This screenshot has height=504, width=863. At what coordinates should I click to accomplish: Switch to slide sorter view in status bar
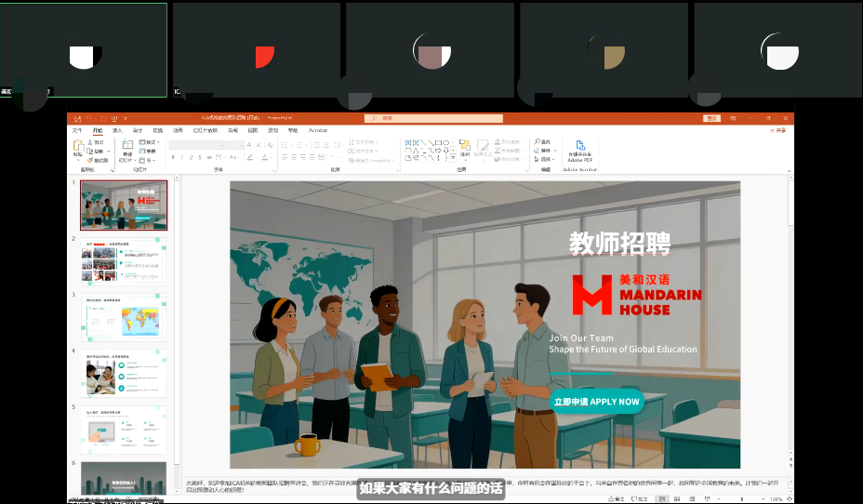[677, 499]
